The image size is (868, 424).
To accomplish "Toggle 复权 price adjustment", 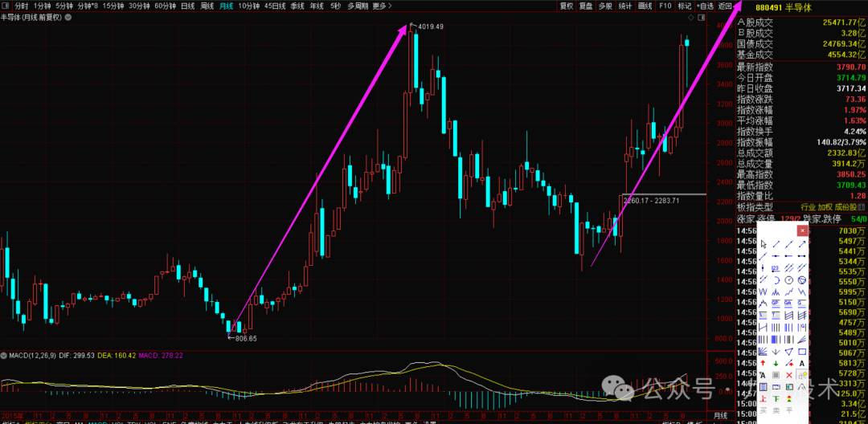I will click(567, 6).
